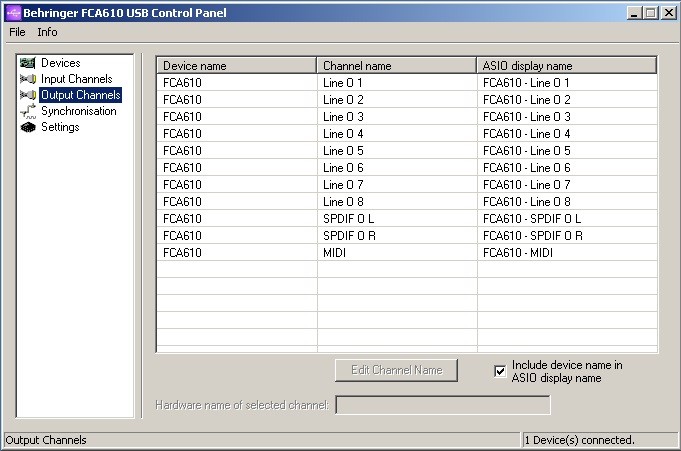Click the Devices card icon in sidebar

[x=28, y=63]
